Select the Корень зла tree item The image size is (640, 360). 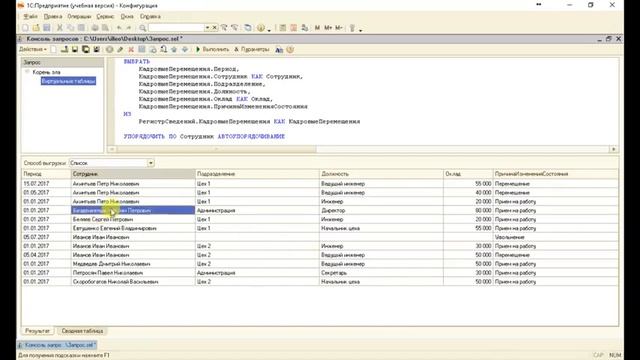click(x=47, y=72)
